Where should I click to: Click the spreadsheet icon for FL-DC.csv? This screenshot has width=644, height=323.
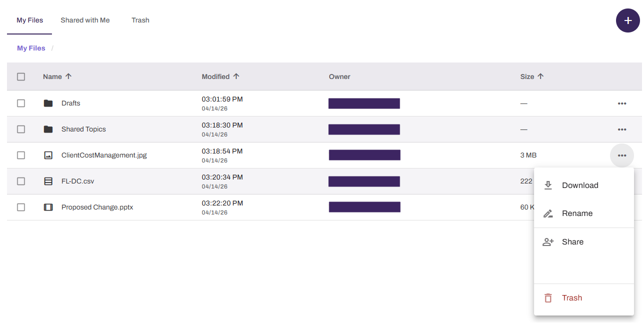coord(48,181)
